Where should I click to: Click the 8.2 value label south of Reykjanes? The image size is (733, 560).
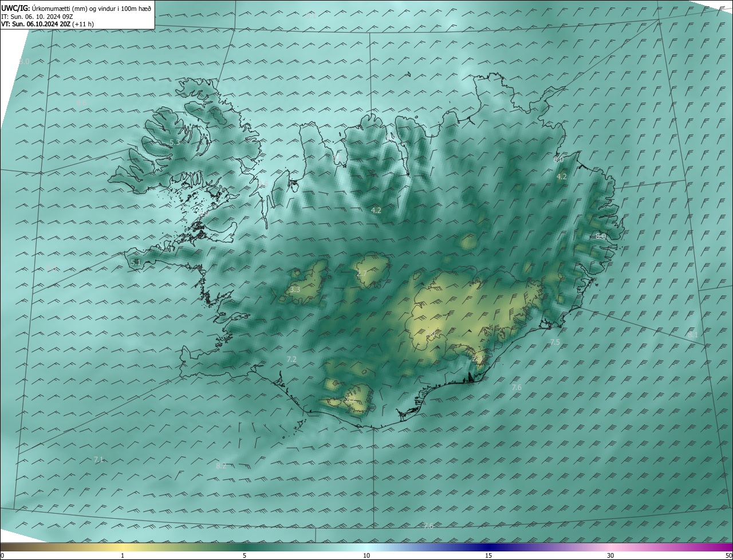point(221,466)
